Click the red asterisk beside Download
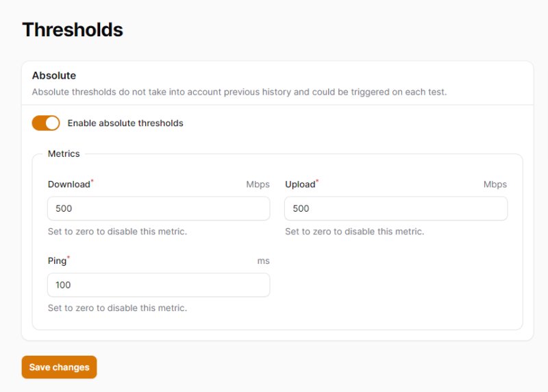 tap(92, 182)
